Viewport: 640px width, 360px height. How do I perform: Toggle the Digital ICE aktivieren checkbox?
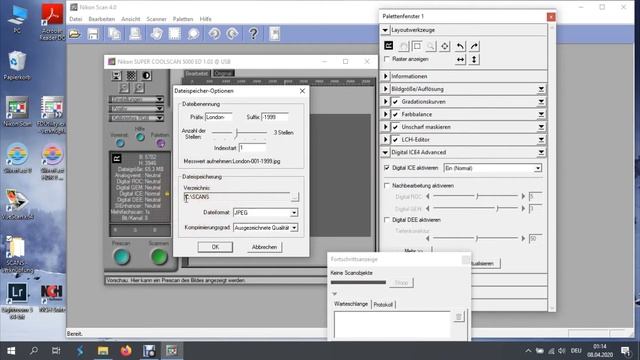tap(387, 168)
